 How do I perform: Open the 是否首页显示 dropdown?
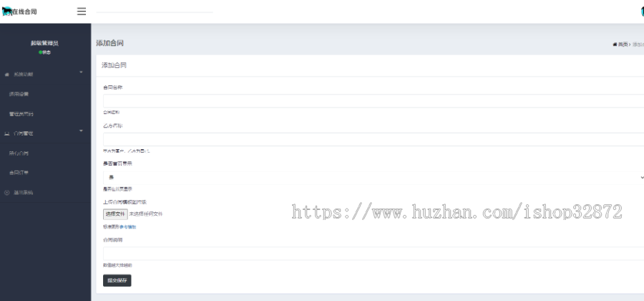pyautogui.click(x=374, y=178)
